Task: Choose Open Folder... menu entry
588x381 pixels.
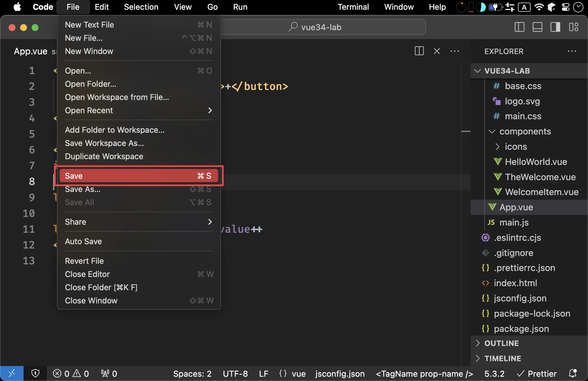Action: pos(139,84)
